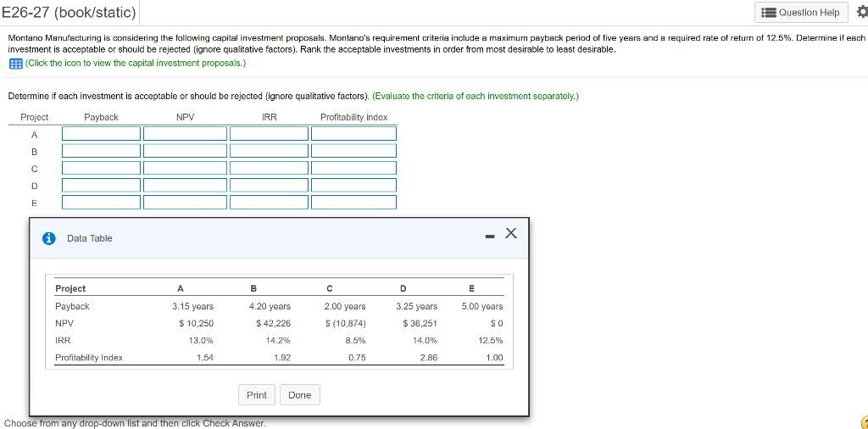Click IRR value 14.0%

(x=426, y=341)
